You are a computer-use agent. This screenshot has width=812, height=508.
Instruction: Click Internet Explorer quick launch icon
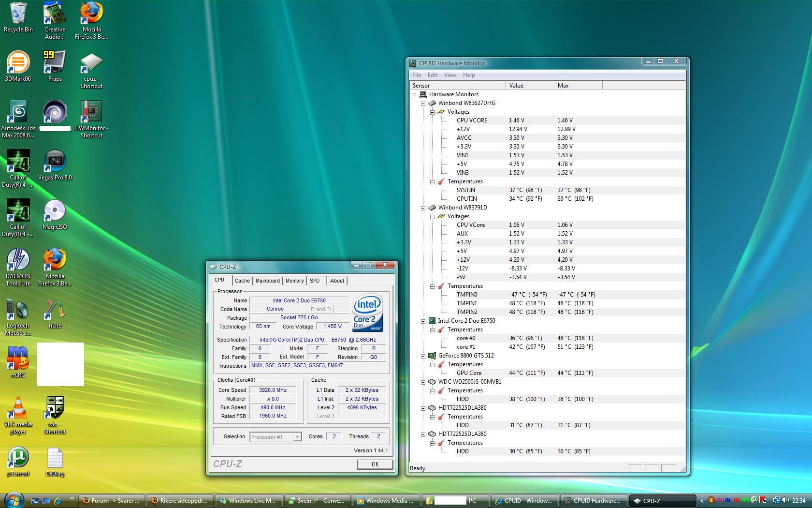58,501
